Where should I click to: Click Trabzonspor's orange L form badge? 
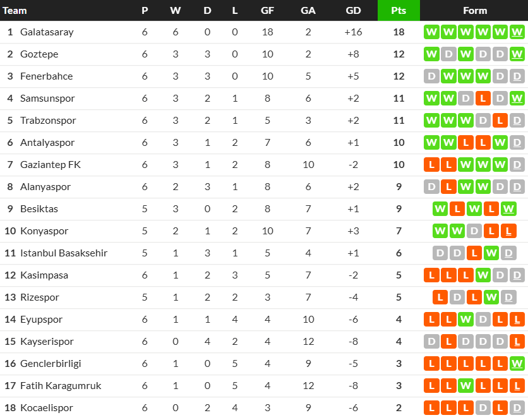tap(500, 121)
